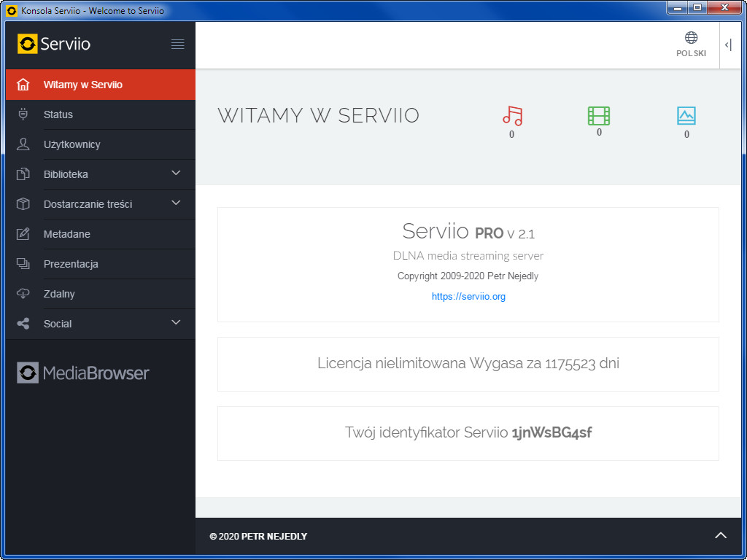Viewport: 747px width, 560px height.
Task: Click the user icon beside Użytkownicy
Action: pos(23,144)
